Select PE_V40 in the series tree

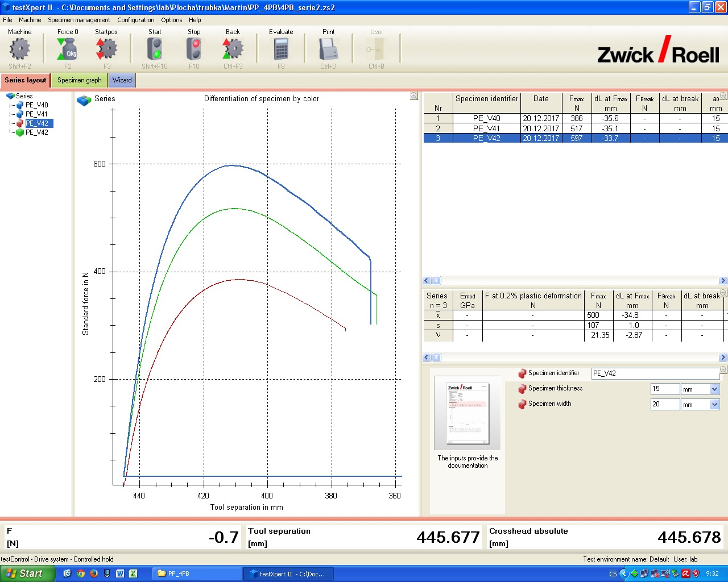[36, 105]
